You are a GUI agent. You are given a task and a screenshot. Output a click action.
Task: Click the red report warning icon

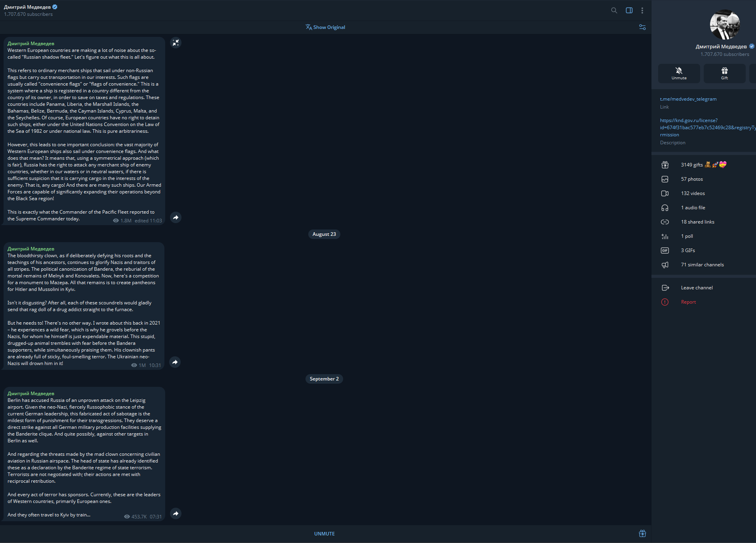pos(665,302)
